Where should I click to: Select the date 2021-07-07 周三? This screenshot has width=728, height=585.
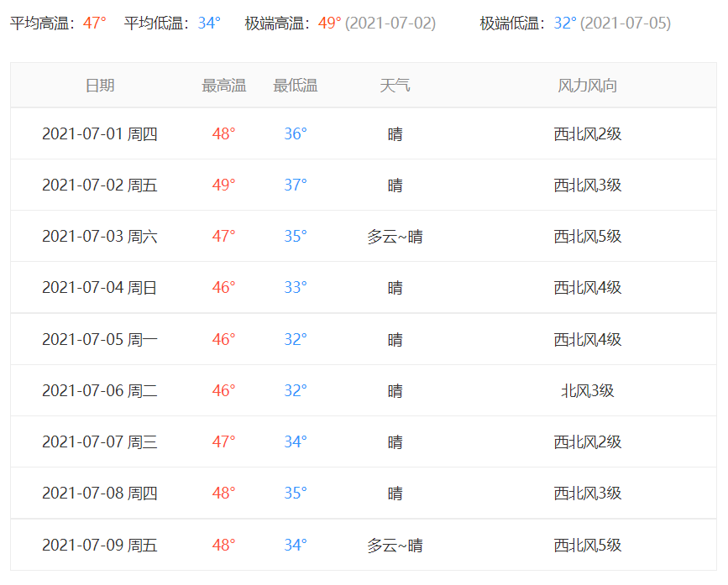pos(100,441)
